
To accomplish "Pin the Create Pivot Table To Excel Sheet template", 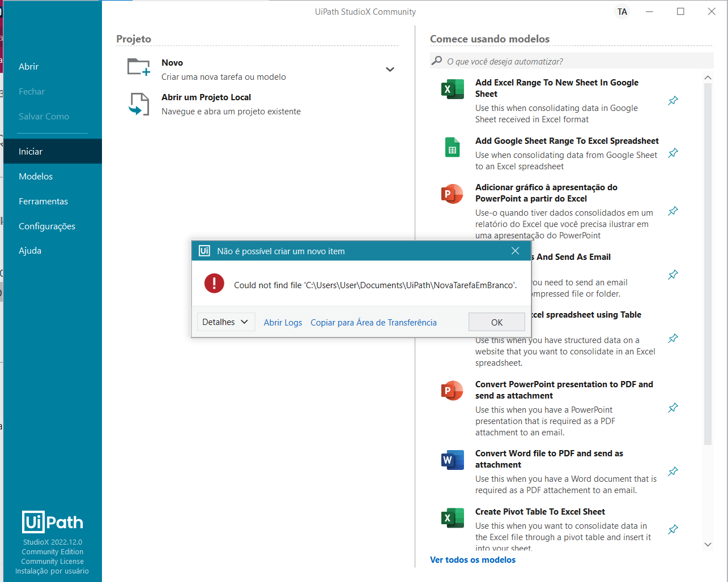I will (673, 530).
